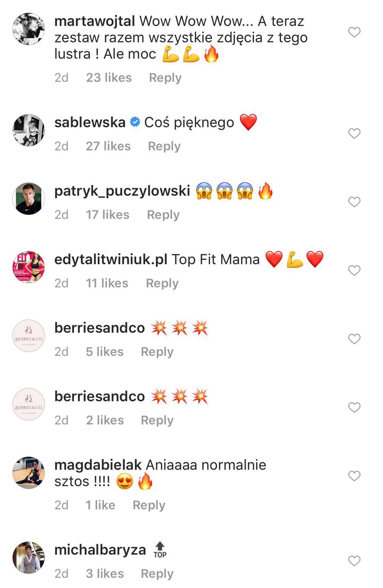Open the 17 likes on patryk_puczylowski's comment
Image resolution: width=383 pixels, height=588 pixels.
[107, 214]
